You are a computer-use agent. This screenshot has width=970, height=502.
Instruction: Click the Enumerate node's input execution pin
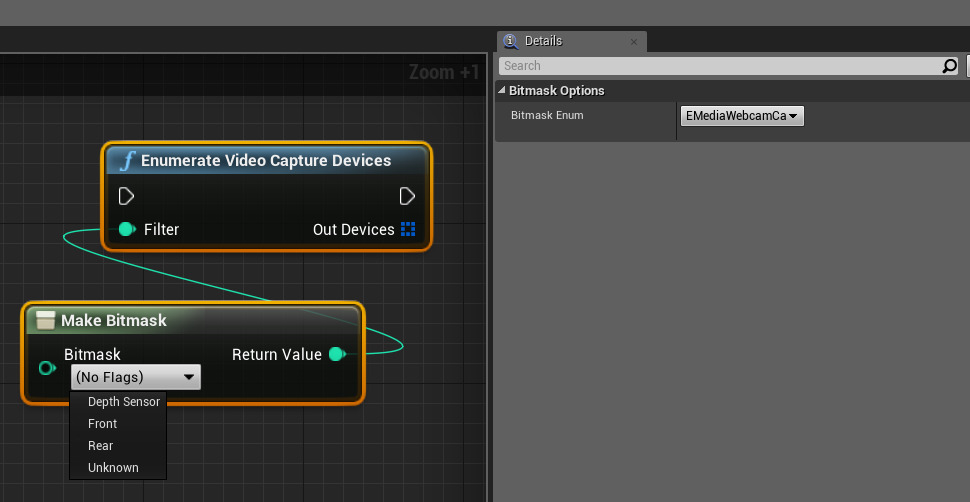(127, 195)
